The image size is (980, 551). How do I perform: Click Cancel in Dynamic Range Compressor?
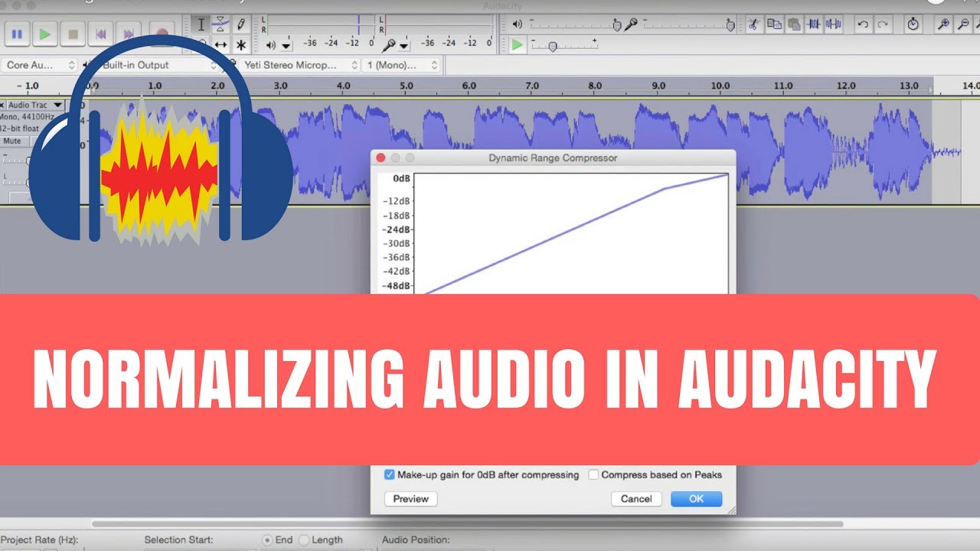pyautogui.click(x=636, y=499)
